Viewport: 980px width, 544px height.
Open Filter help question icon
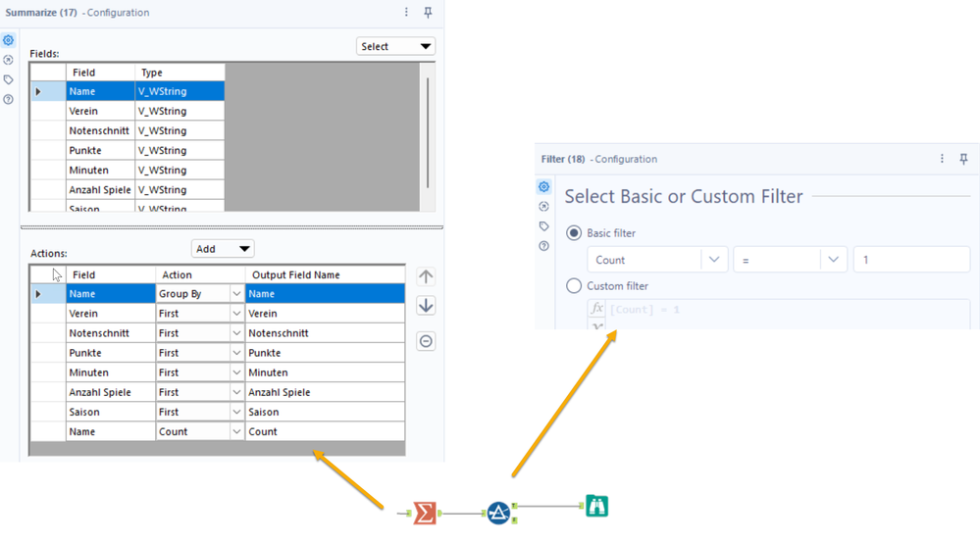click(x=543, y=246)
